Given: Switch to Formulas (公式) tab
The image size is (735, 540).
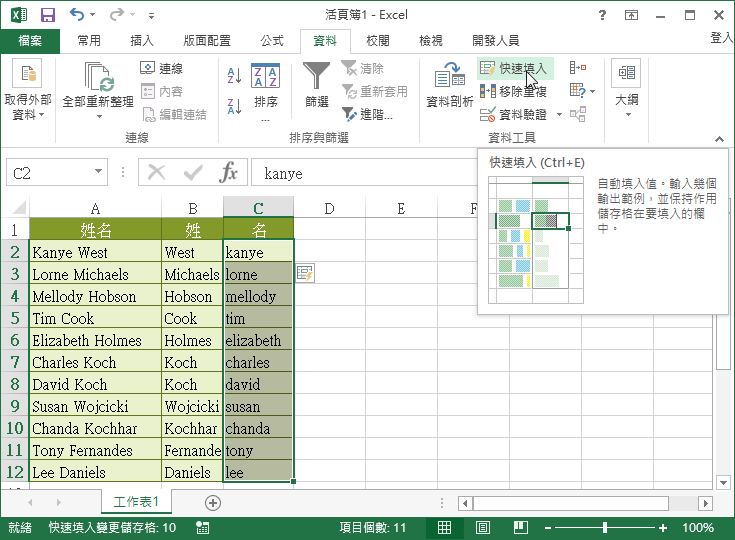Looking at the screenshot, I should [272, 41].
